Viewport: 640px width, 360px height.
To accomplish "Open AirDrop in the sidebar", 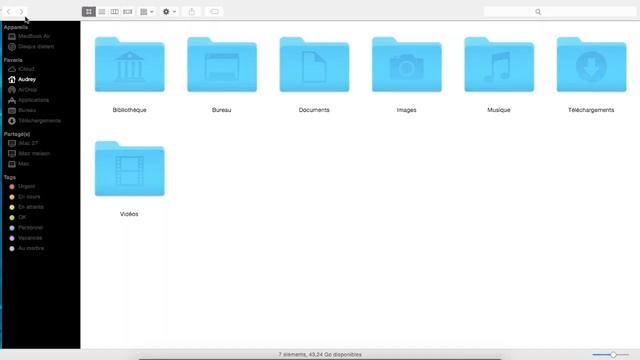I will pos(23,90).
